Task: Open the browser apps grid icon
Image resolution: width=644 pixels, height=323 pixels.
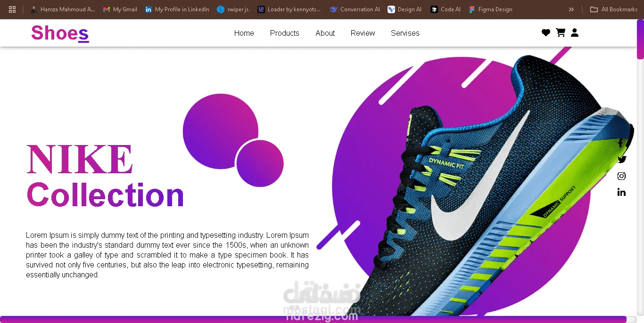Action: click(x=12, y=9)
